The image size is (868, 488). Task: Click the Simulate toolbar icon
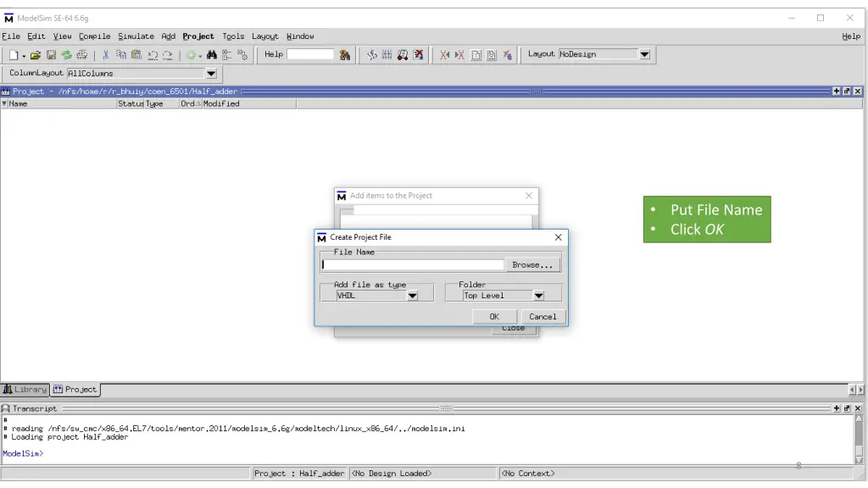(x=403, y=55)
